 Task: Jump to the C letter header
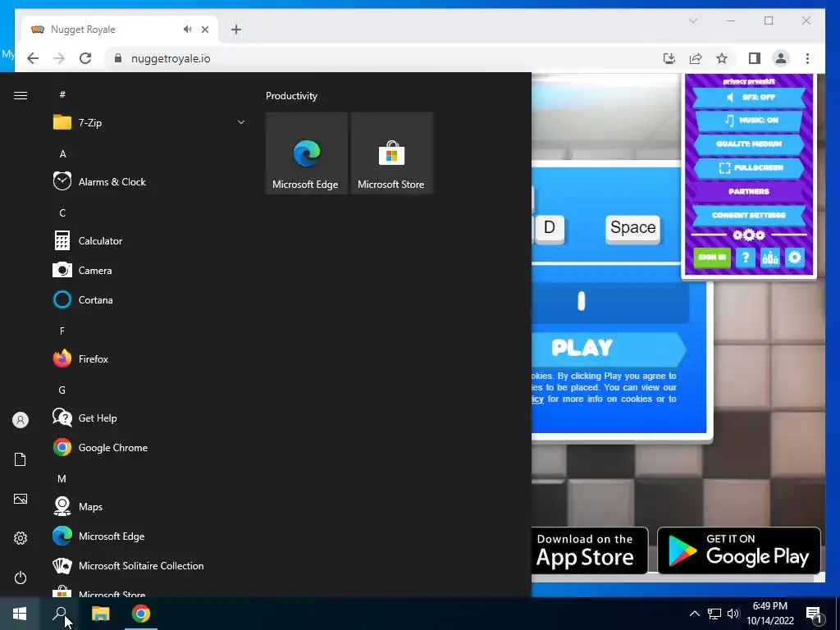(62, 213)
